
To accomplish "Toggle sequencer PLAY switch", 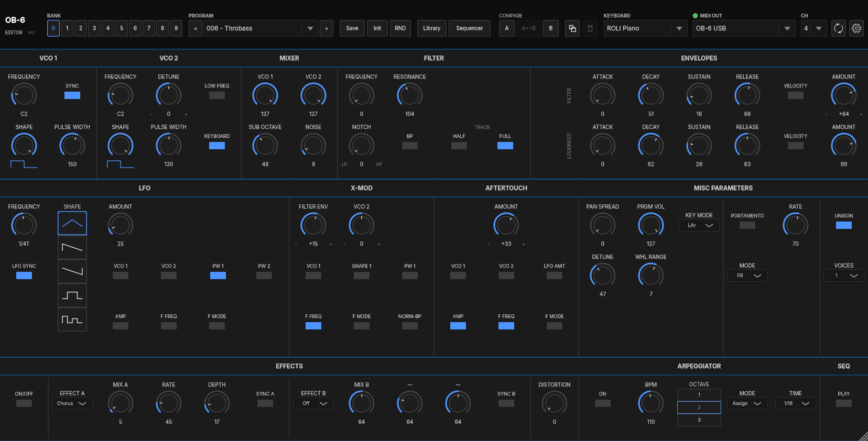I will pos(844,403).
